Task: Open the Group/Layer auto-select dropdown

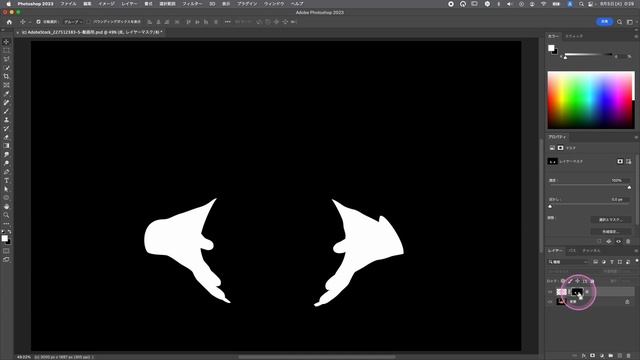Action: pos(73,22)
